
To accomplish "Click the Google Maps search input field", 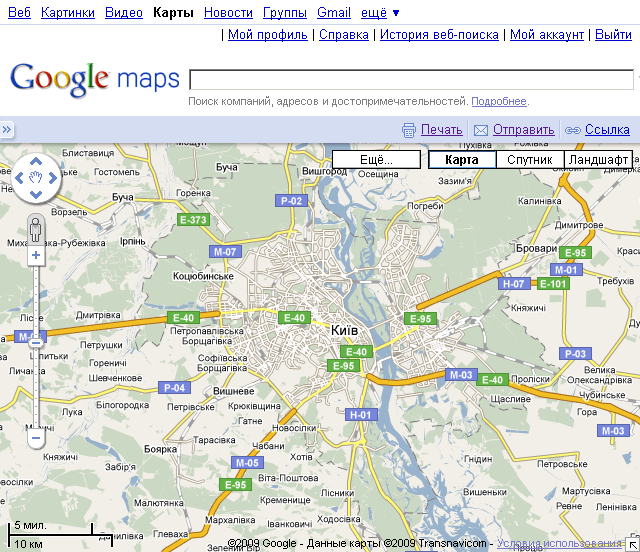I will tap(411, 80).
